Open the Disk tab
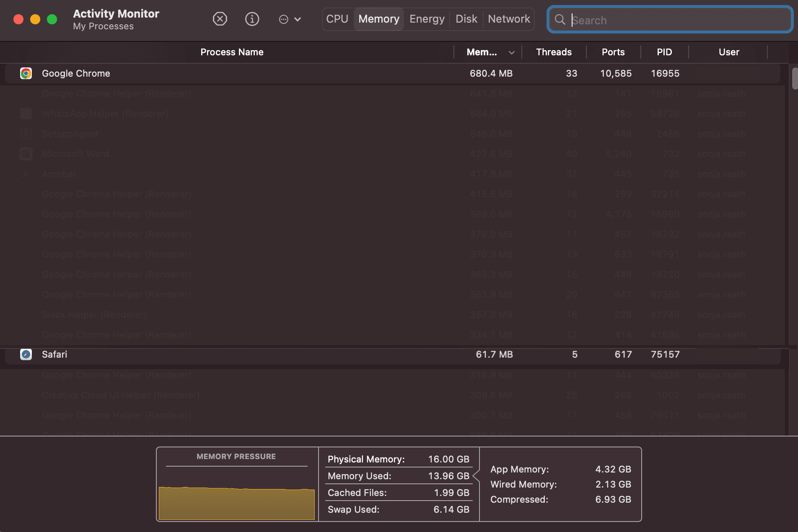Viewport: 798px width, 532px height. [466, 19]
